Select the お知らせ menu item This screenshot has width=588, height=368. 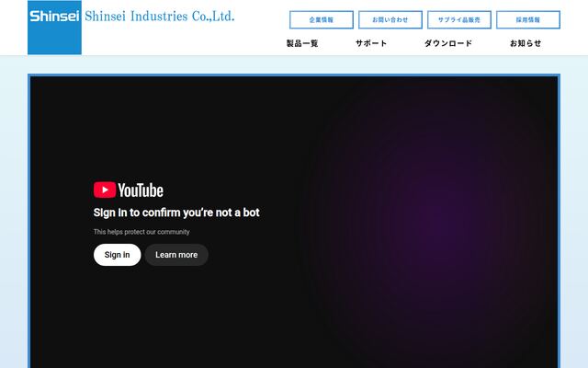click(526, 43)
